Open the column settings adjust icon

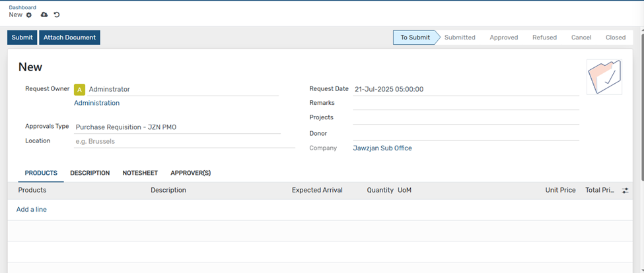tap(625, 191)
